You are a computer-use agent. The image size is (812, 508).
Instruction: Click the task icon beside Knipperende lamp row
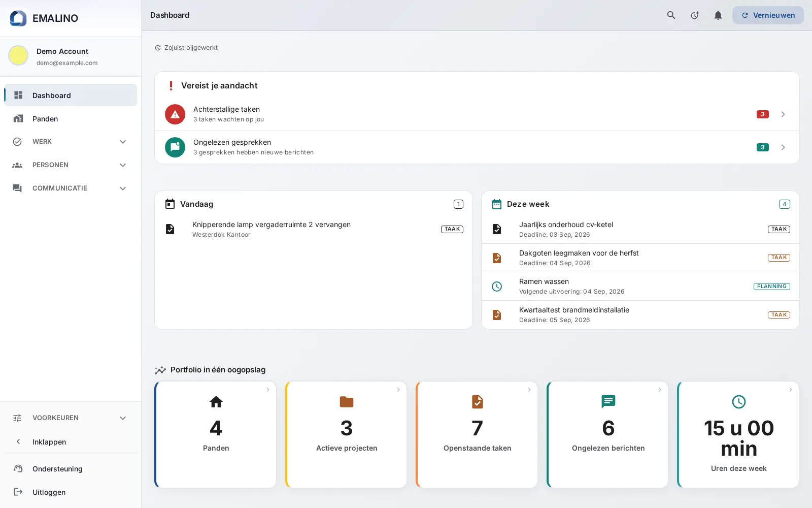coord(170,229)
